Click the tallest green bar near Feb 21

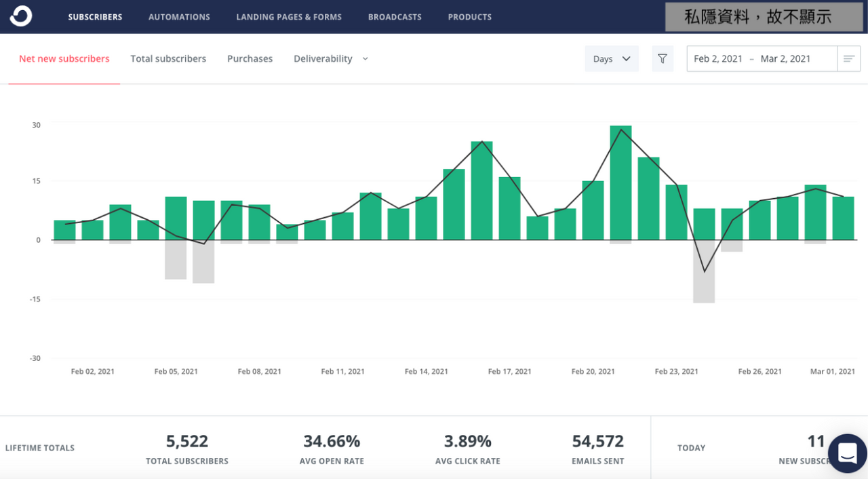tap(620, 182)
